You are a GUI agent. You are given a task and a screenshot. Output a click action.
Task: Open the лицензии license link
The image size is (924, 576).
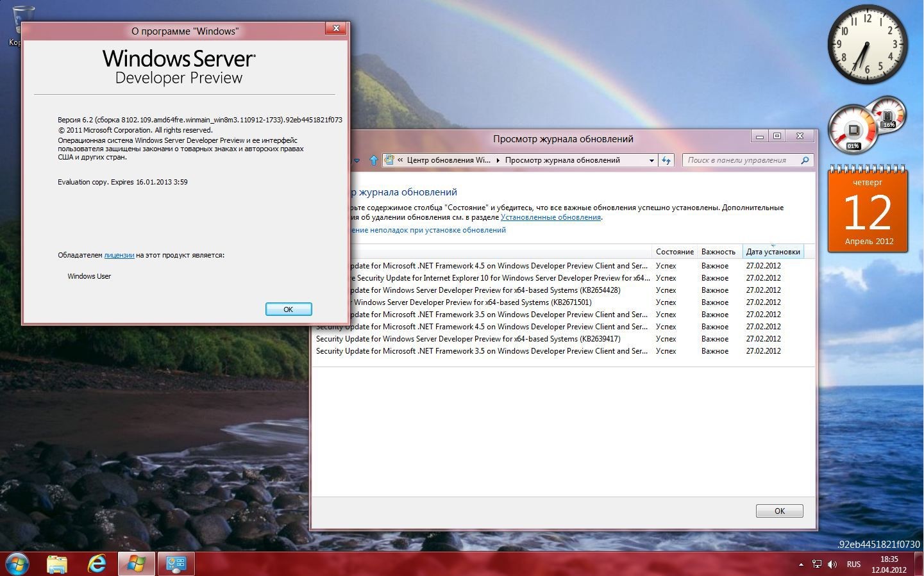tap(119, 255)
